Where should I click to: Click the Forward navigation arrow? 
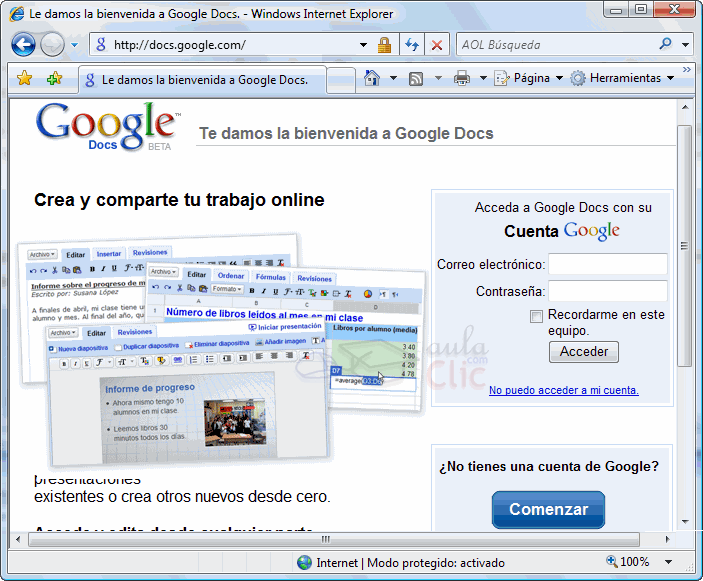click(x=52, y=45)
